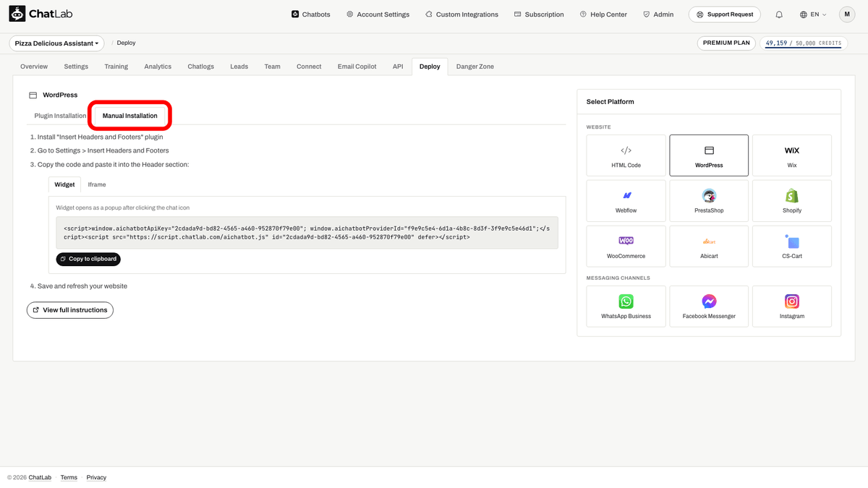Switch to the Training tab

(116, 67)
